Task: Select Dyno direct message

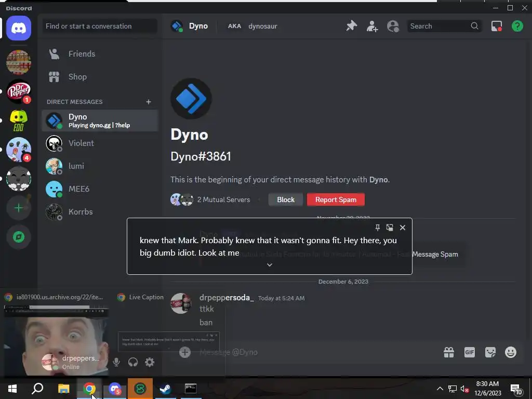Action: (x=100, y=121)
